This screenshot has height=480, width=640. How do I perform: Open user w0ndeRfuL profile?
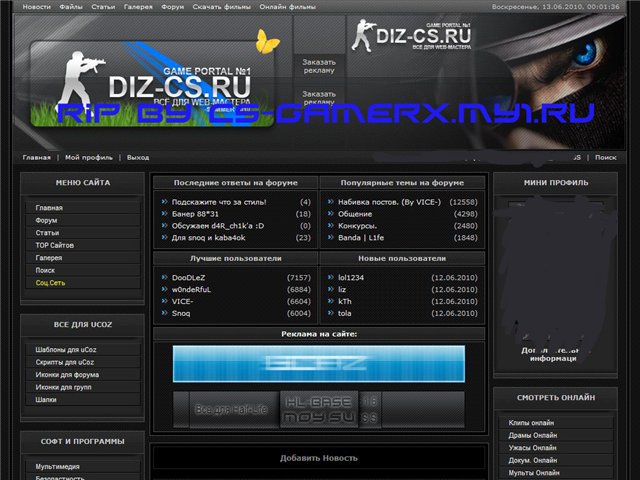(x=191, y=289)
